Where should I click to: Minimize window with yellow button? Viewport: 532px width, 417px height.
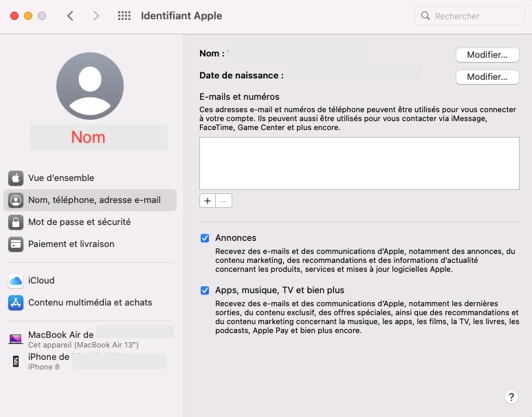pyautogui.click(x=28, y=16)
